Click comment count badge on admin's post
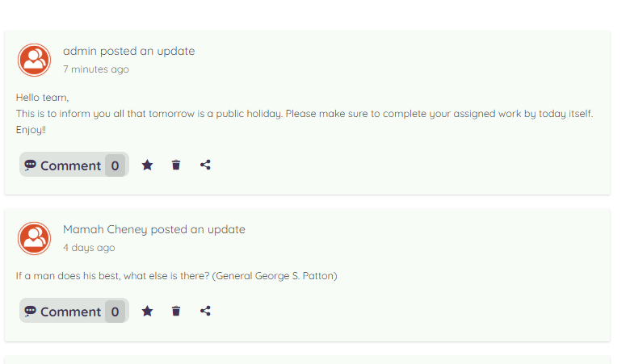This screenshot has width=630, height=364. 115,165
